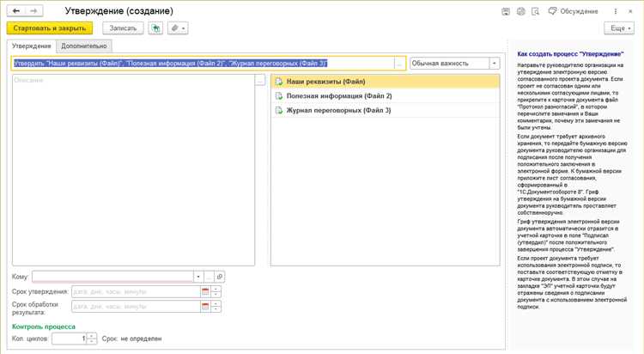Open the Обсуждение discussion panel
Image resolution: width=644 pixels, height=354 pixels.
coord(574,11)
